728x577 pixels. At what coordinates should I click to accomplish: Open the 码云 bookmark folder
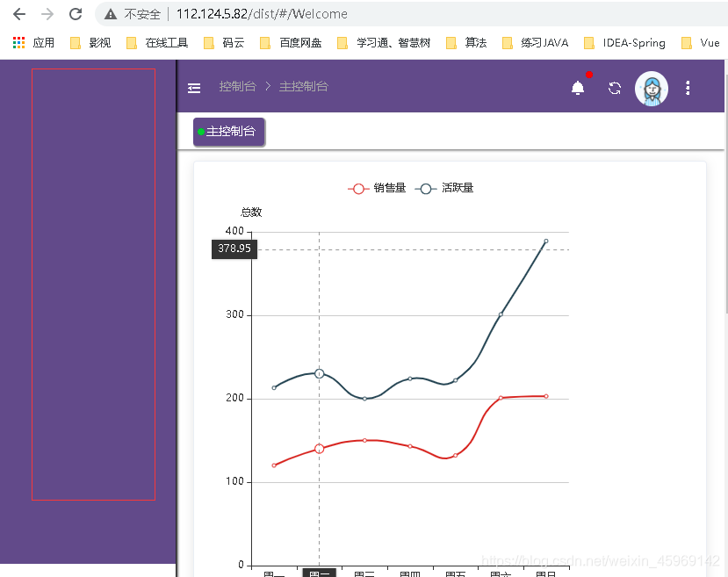tap(224, 43)
